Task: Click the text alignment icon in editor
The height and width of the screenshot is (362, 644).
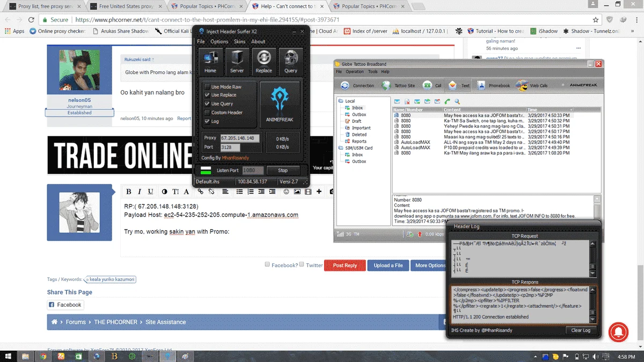Action: click(225, 191)
